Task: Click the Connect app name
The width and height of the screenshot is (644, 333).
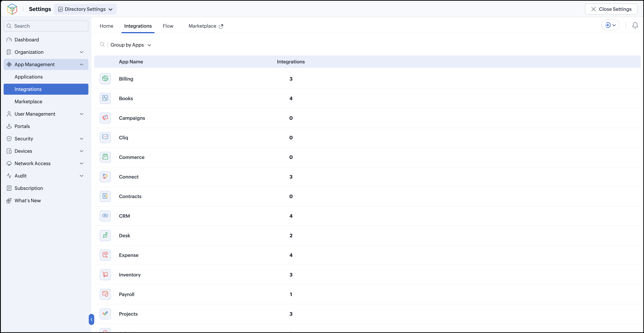Action: coord(129,177)
